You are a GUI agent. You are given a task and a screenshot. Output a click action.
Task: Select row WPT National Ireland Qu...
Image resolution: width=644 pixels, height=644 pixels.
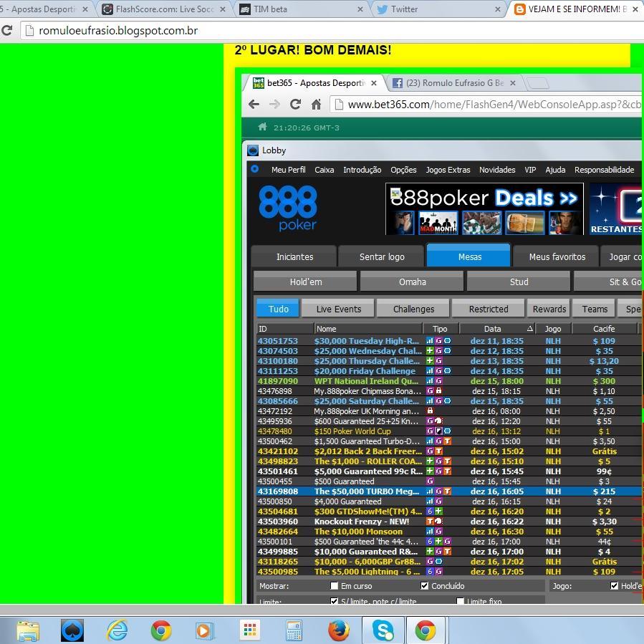(x=448, y=380)
